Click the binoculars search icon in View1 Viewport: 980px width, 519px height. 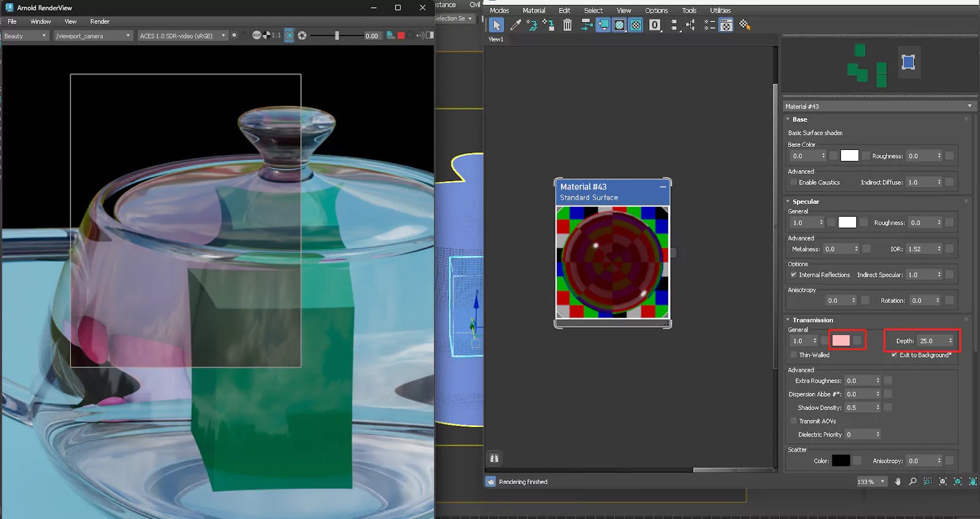(x=494, y=458)
